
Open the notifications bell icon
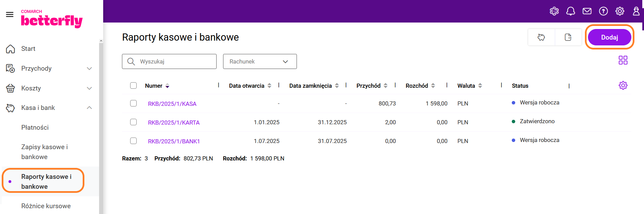tap(571, 11)
